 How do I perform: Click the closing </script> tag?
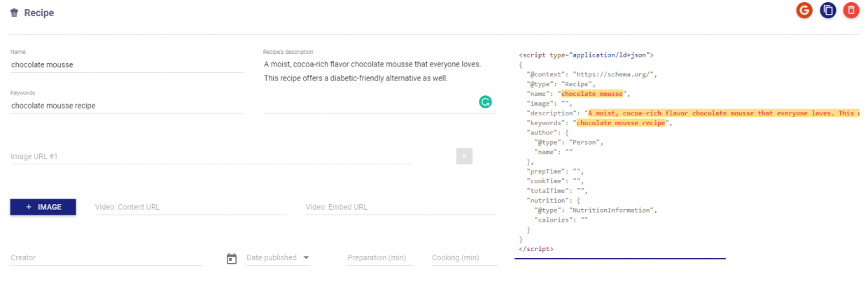coord(536,248)
